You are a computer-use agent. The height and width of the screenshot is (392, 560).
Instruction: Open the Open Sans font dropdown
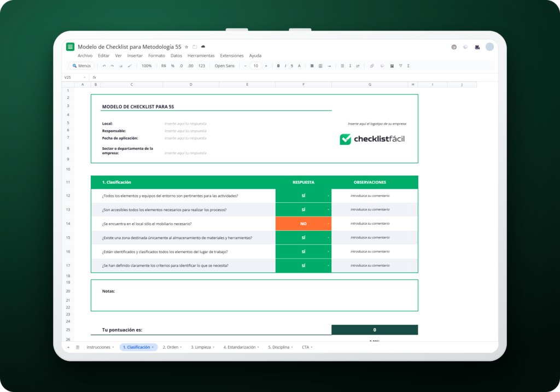pyautogui.click(x=225, y=66)
